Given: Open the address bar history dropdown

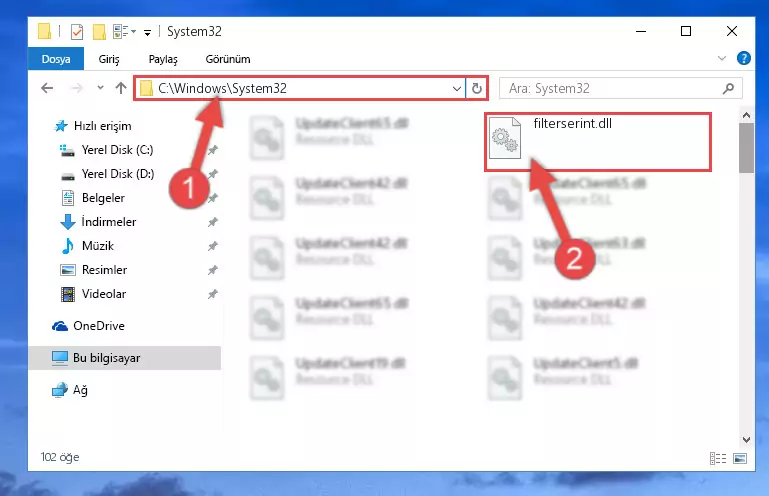Looking at the screenshot, I should [x=457, y=89].
